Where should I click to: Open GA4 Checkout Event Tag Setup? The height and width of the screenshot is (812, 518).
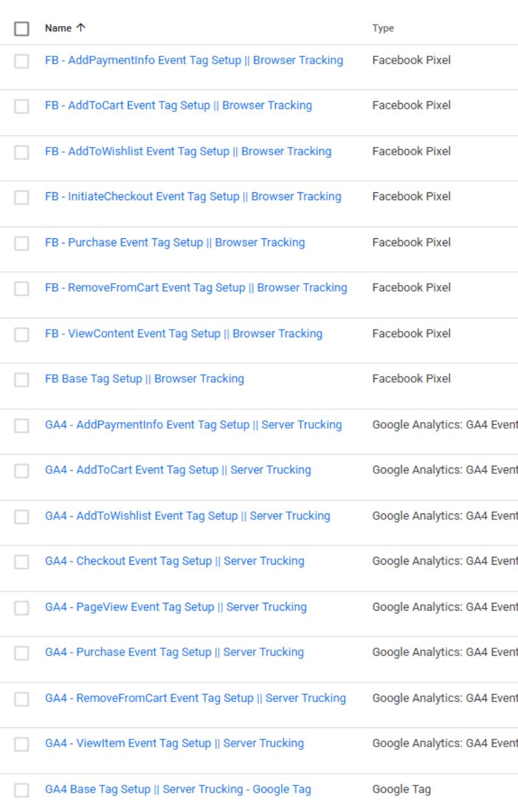point(174,561)
